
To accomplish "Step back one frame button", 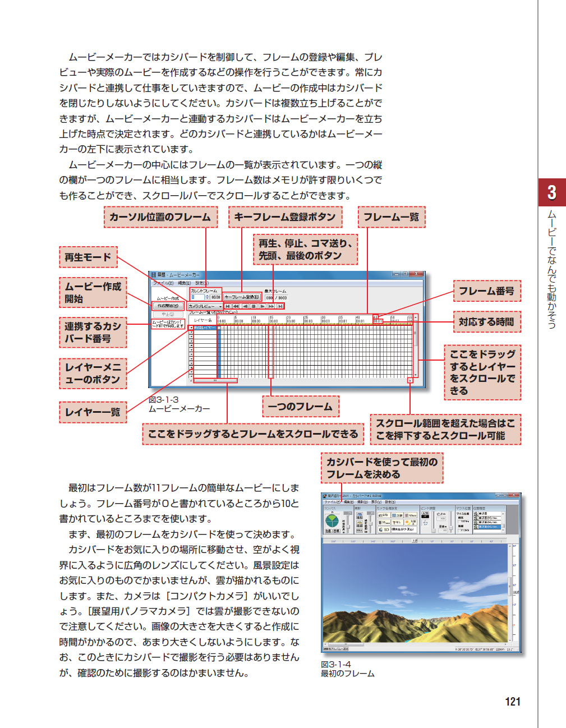I will pyautogui.click(x=245, y=306).
